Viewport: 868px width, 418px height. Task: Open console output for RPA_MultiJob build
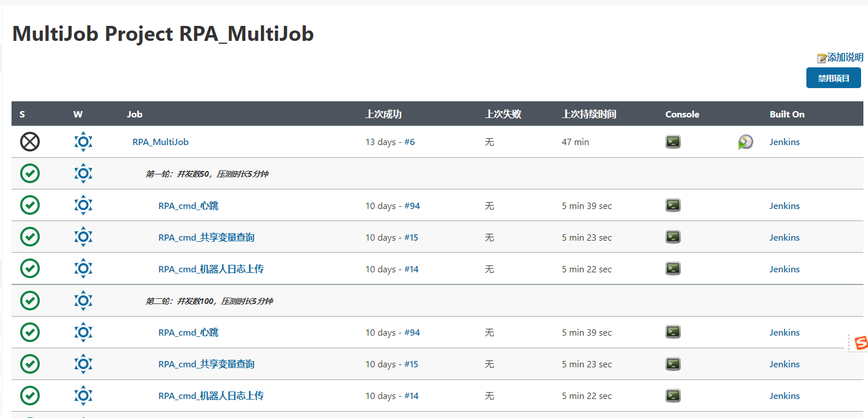tap(673, 141)
